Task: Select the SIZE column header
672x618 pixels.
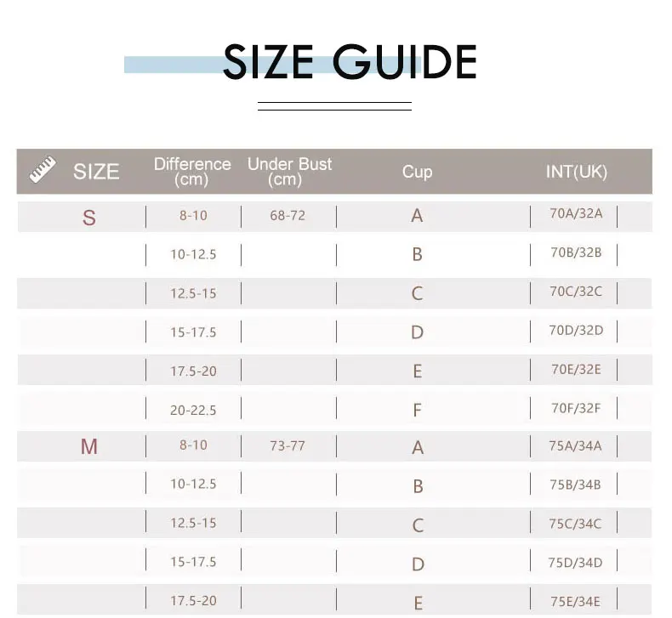Action: point(96,172)
